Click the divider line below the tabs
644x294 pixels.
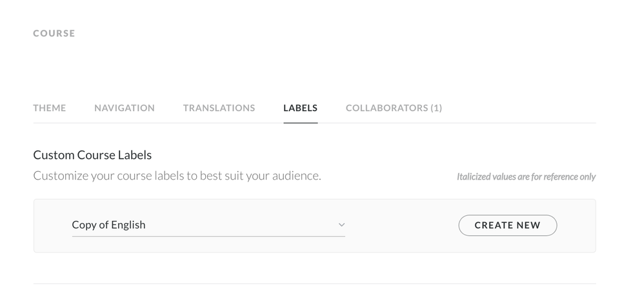coord(452,123)
